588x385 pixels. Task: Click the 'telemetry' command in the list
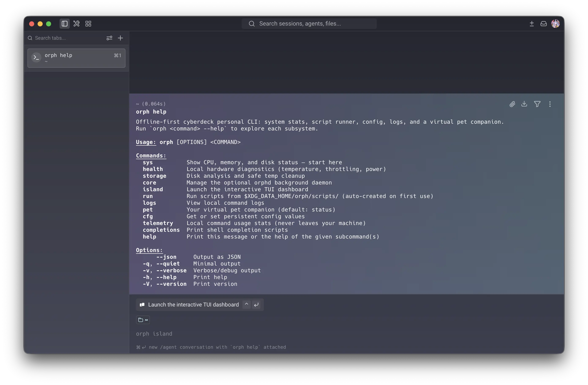pos(158,223)
